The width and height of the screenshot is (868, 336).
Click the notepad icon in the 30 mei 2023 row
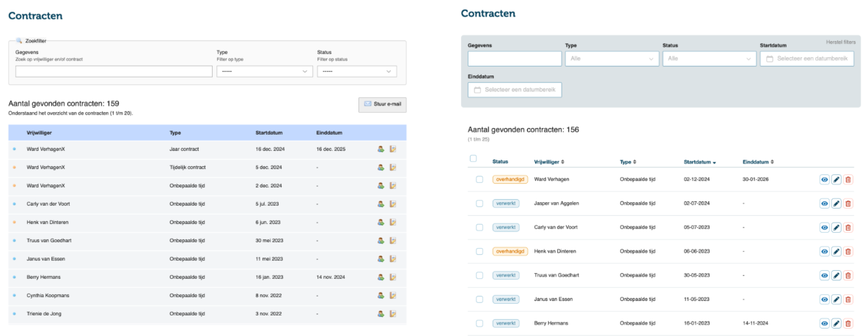(x=393, y=240)
